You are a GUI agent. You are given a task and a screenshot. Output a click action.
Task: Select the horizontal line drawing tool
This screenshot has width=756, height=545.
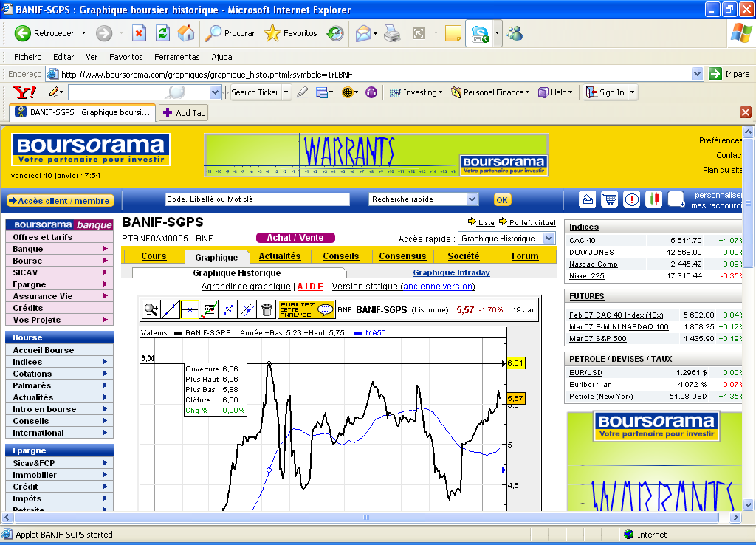tap(190, 309)
